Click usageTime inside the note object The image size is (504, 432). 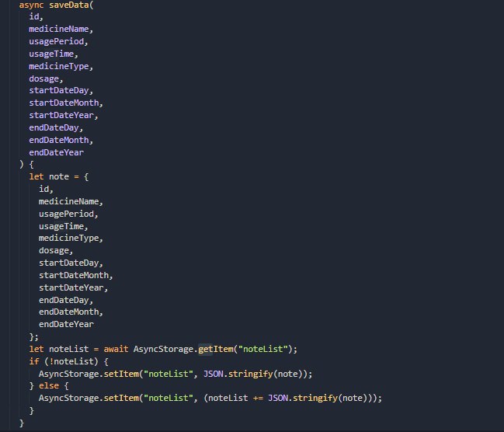tap(61, 226)
